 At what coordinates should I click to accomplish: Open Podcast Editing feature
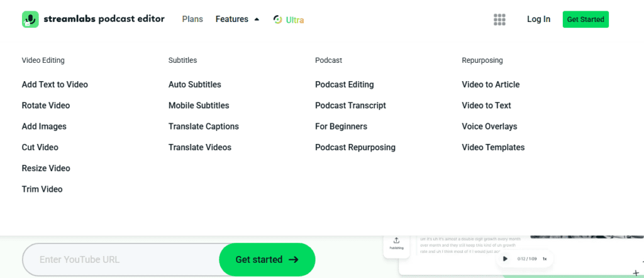(x=345, y=84)
